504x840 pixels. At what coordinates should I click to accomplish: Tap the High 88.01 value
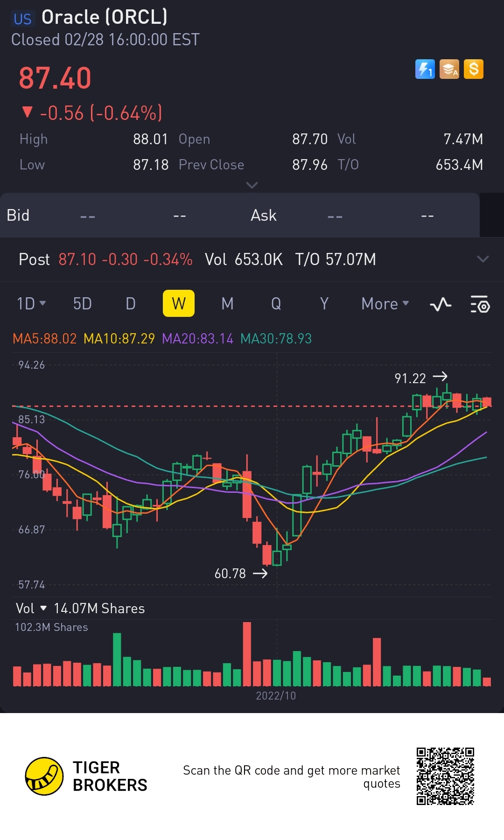tap(151, 139)
